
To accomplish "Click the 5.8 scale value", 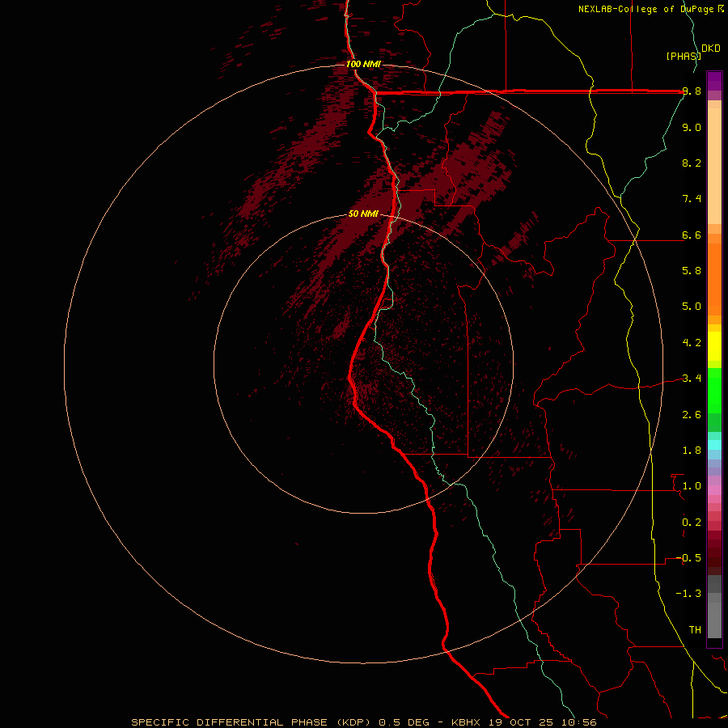I will pos(692,270).
